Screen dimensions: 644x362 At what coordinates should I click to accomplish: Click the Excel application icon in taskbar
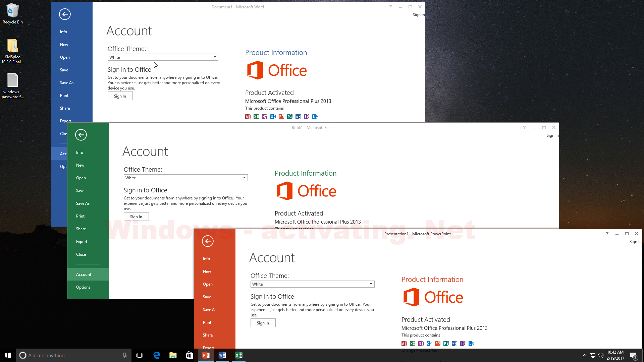click(x=239, y=355)
